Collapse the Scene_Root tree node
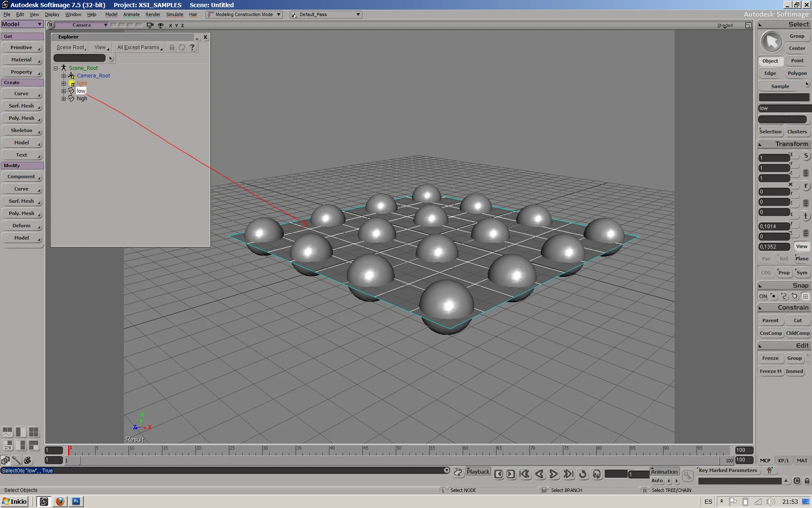 [56, 68]
